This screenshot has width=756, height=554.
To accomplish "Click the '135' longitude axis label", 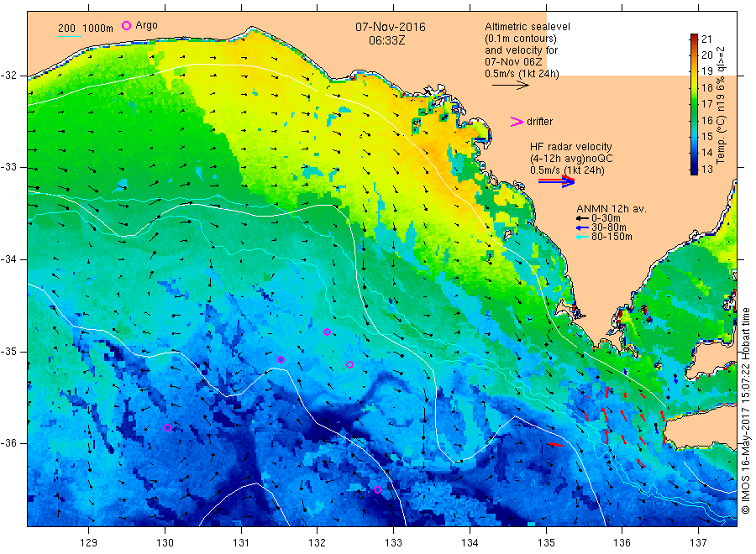I will (x=546, y=543).
